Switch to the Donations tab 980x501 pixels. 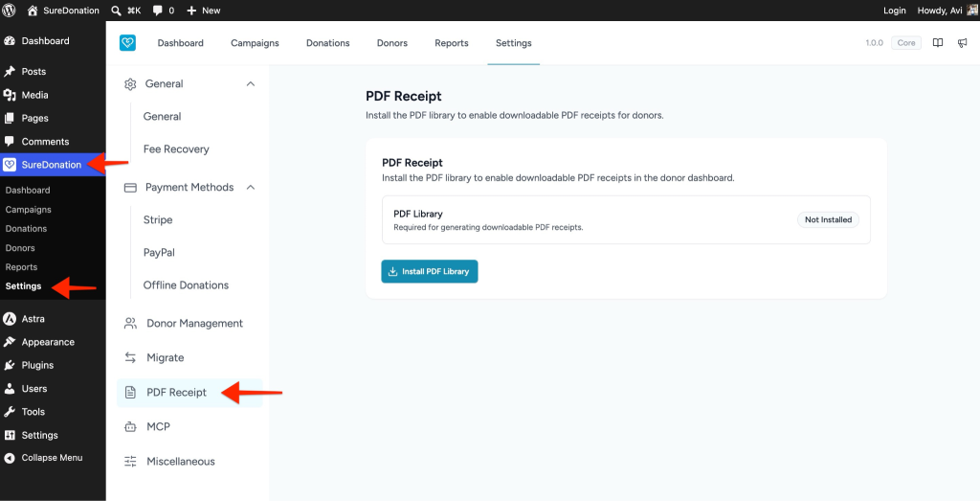pos(328,43)
